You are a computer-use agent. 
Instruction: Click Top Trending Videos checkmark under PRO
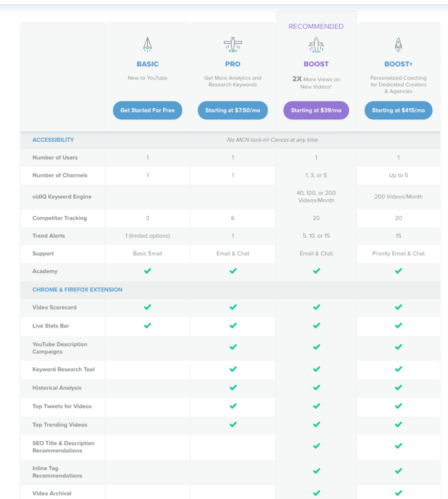click(x=233, y=424)
